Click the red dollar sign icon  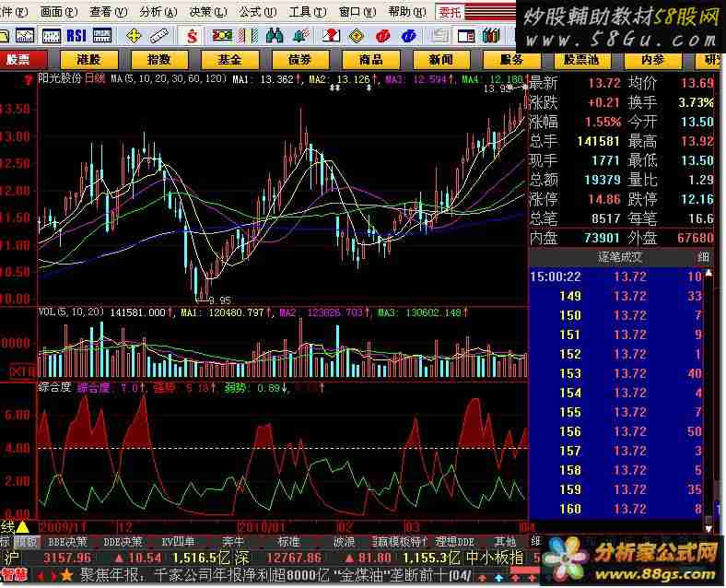pos(192,36)
